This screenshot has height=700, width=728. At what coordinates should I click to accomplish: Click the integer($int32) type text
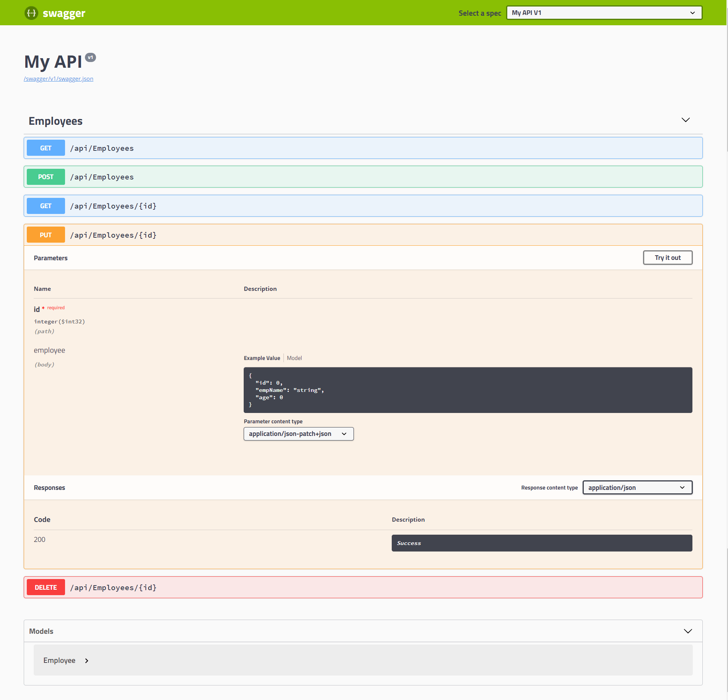[59, 321]
